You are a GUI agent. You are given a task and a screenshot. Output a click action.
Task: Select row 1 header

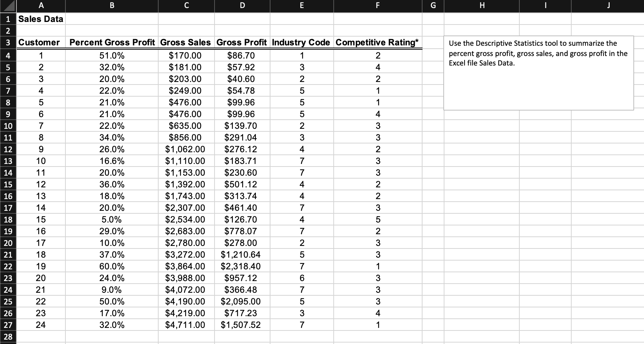click(8, 19)
